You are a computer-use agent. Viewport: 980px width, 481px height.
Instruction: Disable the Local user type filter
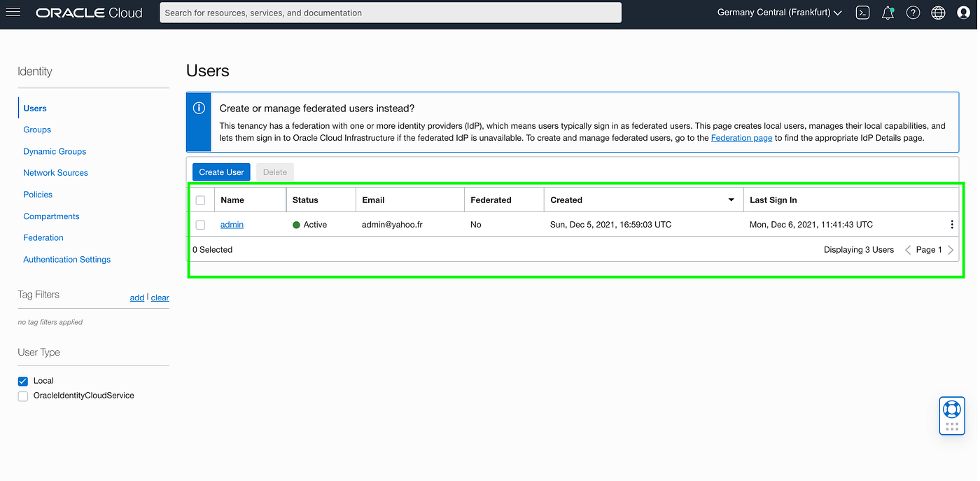pos(22,380)
